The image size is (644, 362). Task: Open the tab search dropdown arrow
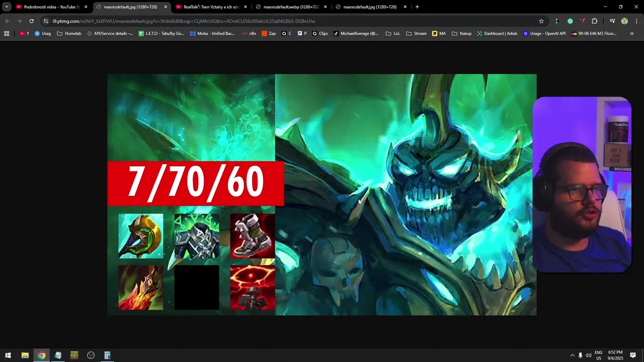coord(7,7)
